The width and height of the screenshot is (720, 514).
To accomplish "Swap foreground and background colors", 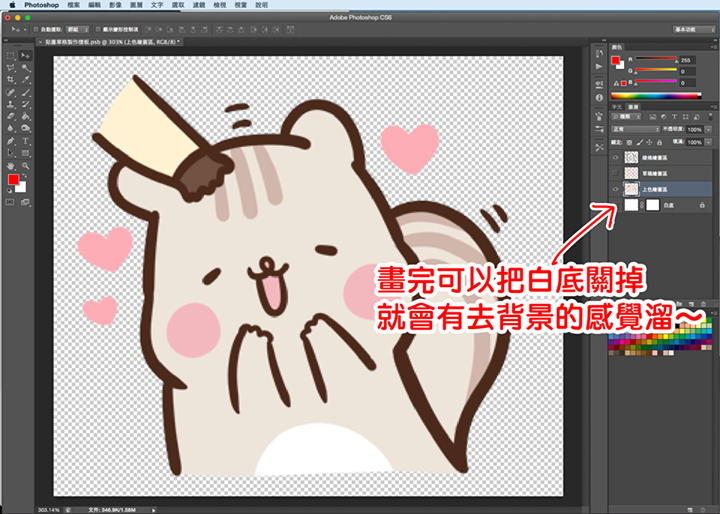I will (x=25, y=175).
